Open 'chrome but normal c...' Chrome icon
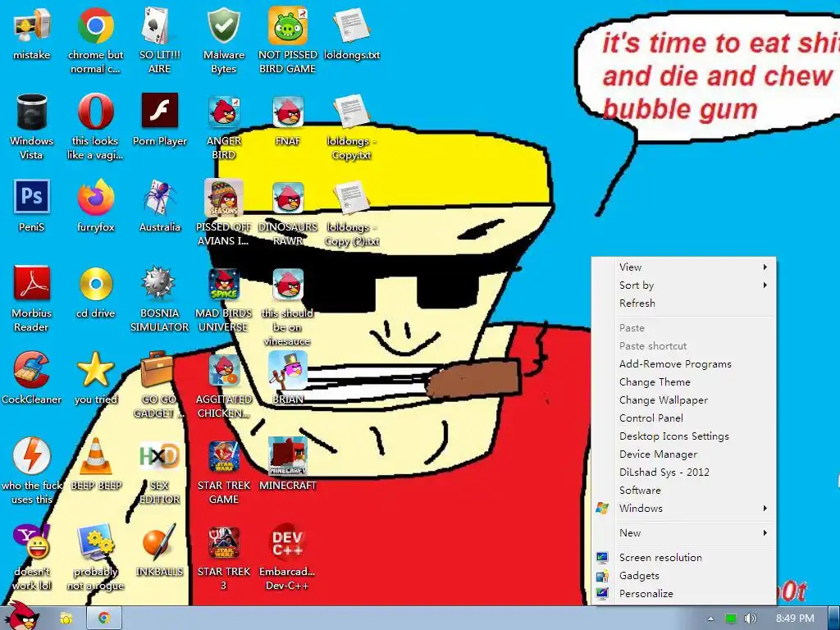This screenshot has height=630, width=840. 95,25
